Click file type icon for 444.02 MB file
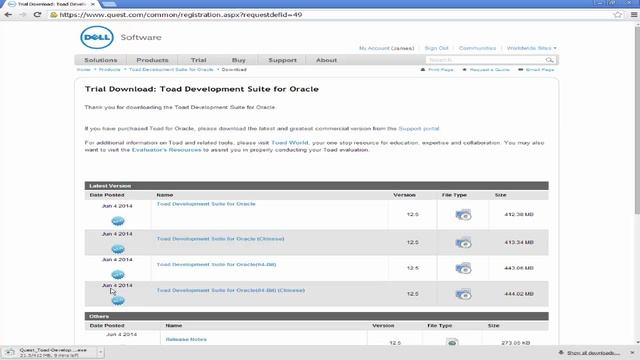Viewport: 640px width, 360px height. point(463,294)
